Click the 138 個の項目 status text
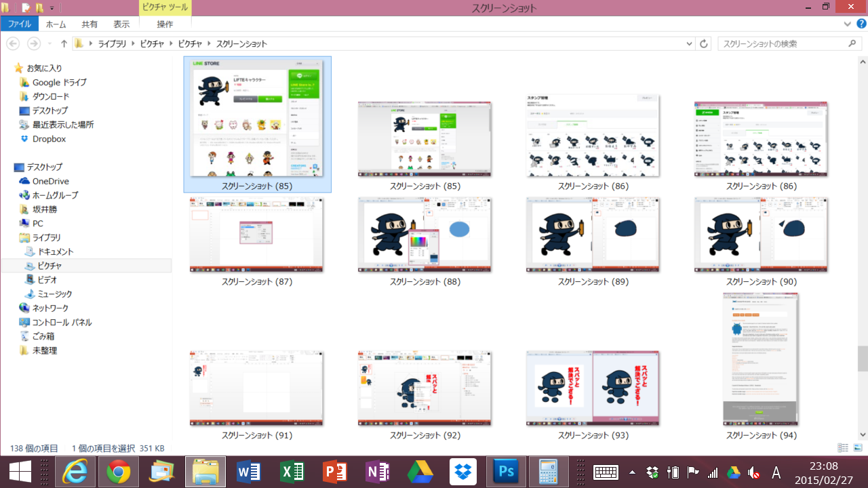Screen dimensions: 868x488 point(34,449)
